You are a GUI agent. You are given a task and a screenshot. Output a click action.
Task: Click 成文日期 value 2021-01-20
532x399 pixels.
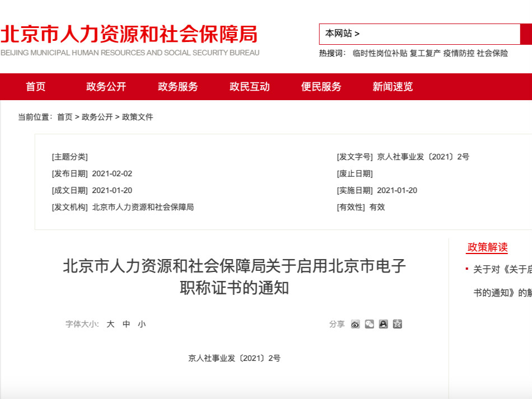click(x=112, y=190)
